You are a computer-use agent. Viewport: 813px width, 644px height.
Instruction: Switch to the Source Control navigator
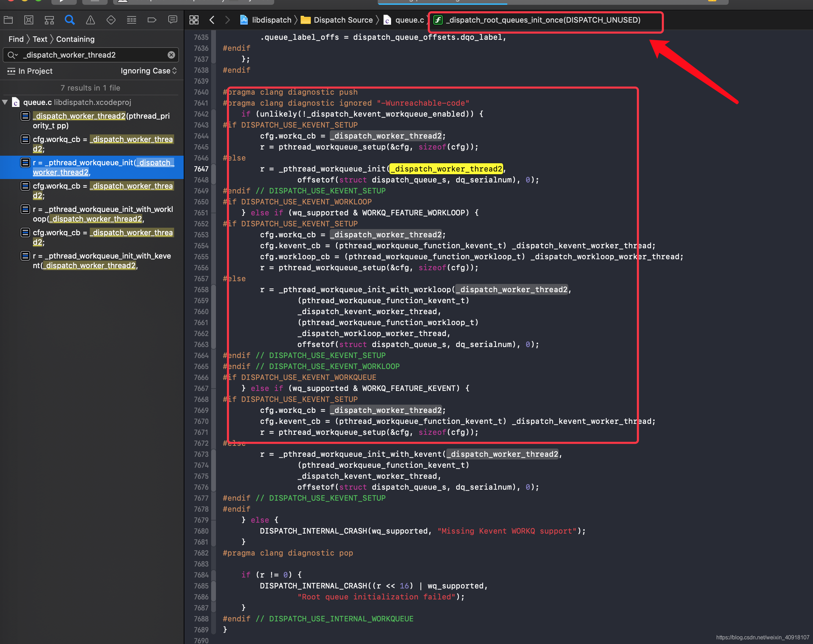[29, 20]
